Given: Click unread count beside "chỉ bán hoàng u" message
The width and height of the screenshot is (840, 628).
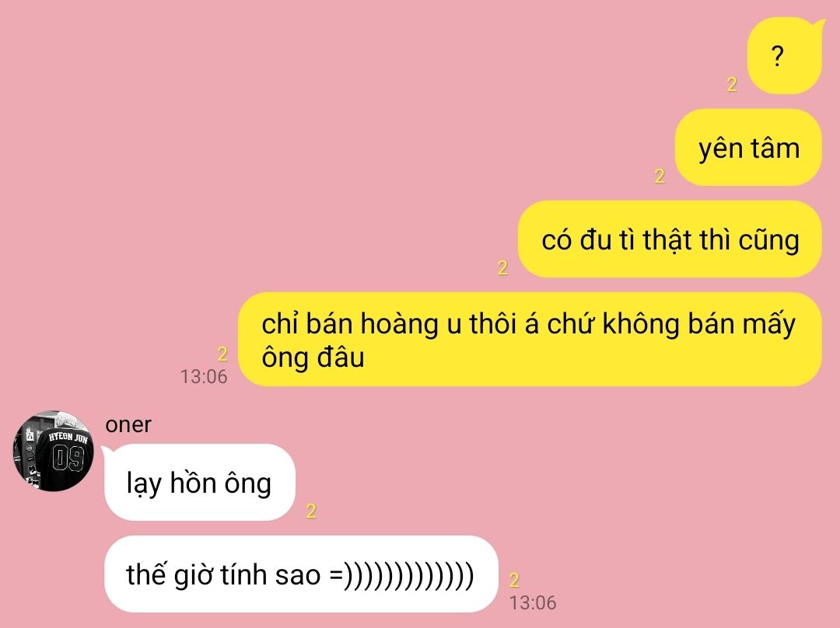Looking at the screenshot, I should click(x=222, y=354).
